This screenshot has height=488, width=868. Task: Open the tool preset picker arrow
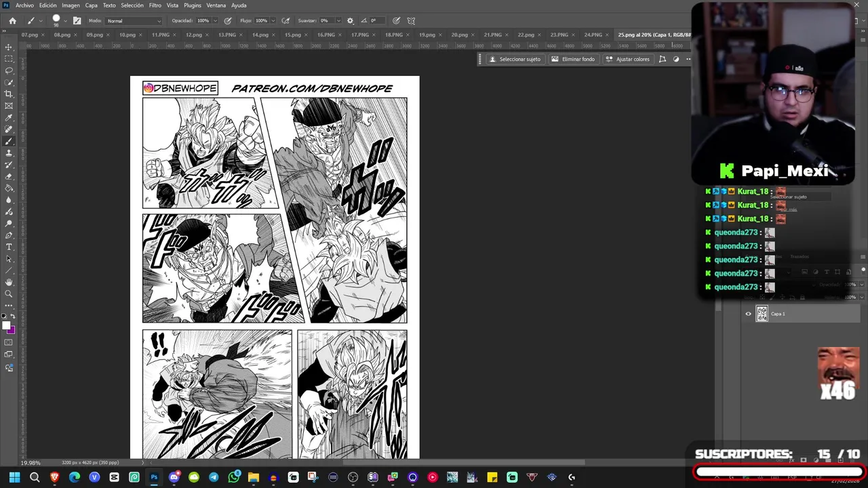click(41, 20)
